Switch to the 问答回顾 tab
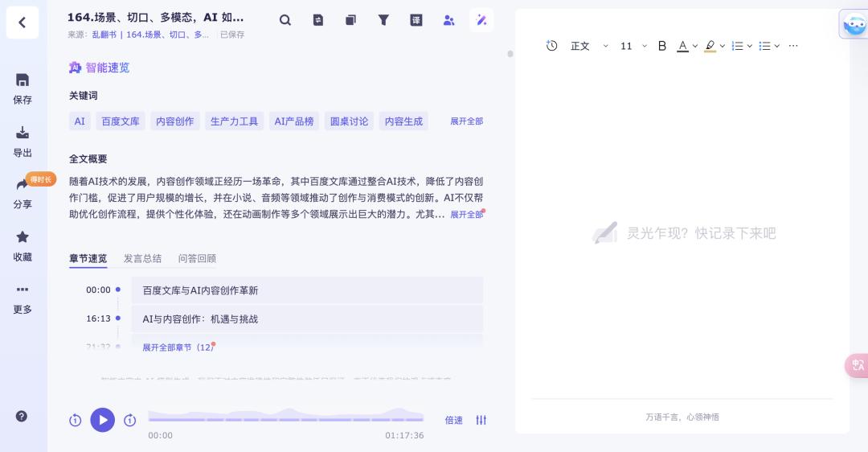 click(197, 258)
